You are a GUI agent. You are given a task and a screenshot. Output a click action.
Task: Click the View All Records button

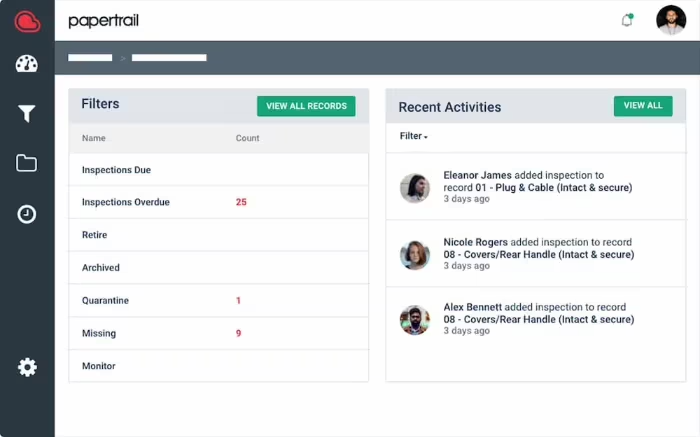pos(306,106)
